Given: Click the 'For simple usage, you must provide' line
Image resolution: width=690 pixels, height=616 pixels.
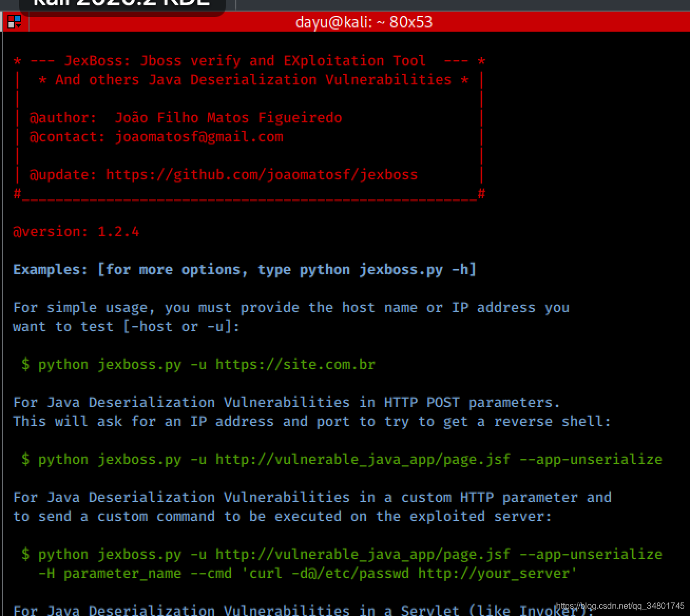Looking at the screenshot, I should tap(291, 307).
